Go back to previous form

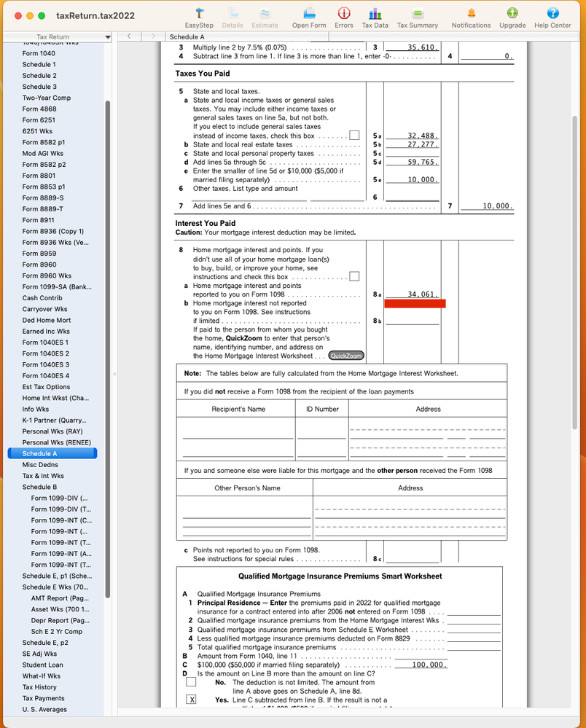129,36
